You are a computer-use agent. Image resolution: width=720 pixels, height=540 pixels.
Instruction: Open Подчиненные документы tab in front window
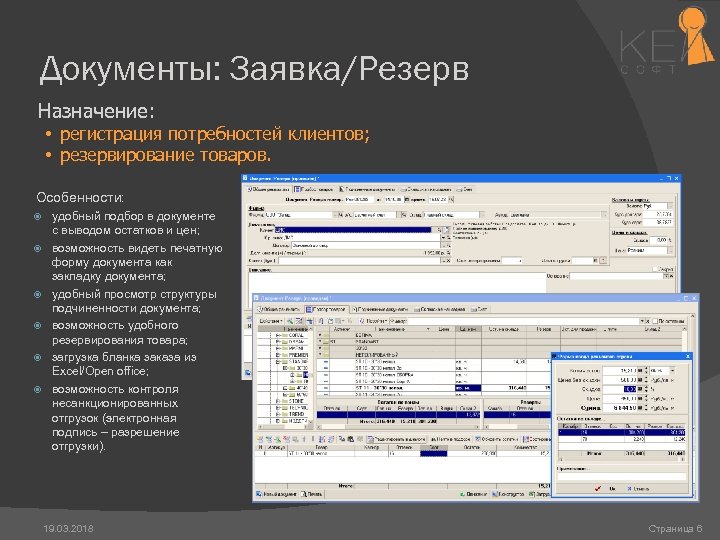pos(381,309)
